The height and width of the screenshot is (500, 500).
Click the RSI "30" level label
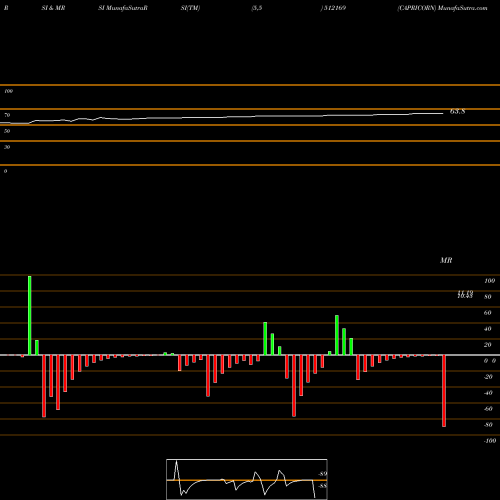7,147
